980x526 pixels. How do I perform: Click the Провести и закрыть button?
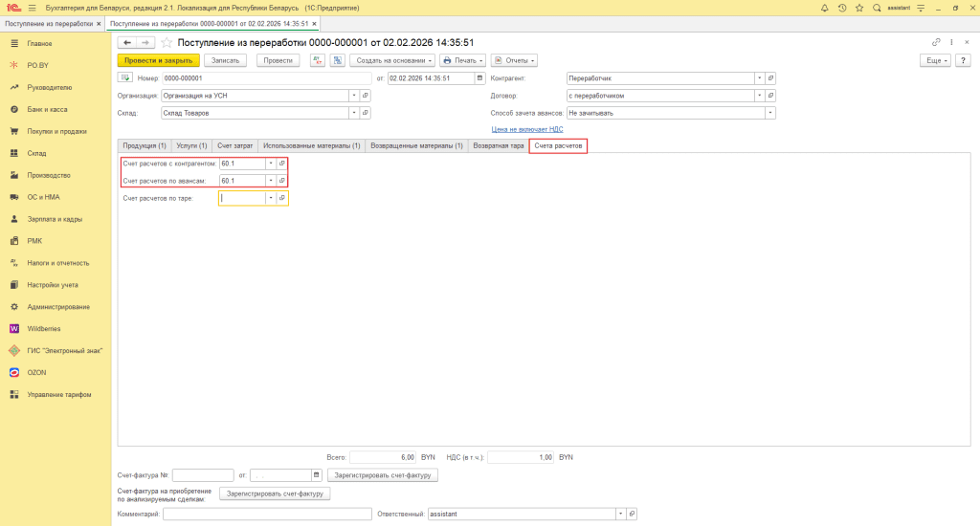pyautogui.click(x=158, y=60)
